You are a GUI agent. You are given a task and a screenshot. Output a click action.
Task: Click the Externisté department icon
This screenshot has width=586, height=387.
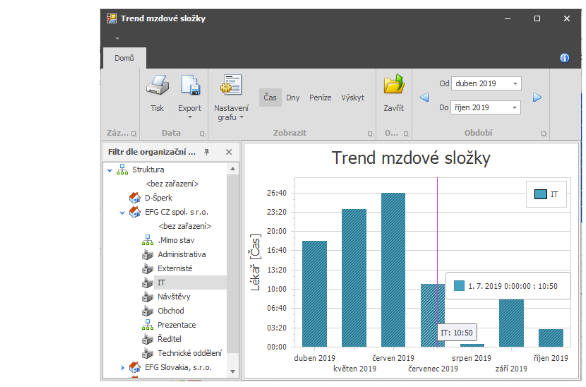click(148, 269)
